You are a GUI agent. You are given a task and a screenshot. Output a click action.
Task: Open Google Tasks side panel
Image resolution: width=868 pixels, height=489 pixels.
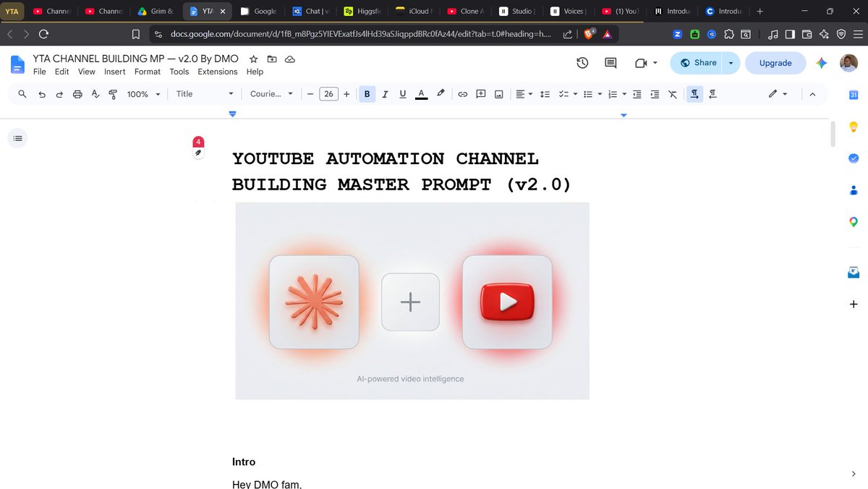click(x=854, y=158)
